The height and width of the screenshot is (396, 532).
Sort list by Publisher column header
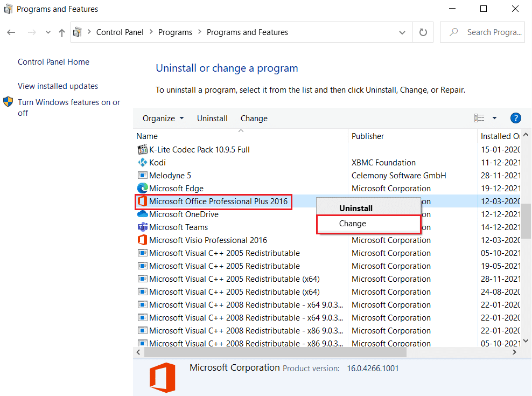[368, 136]
